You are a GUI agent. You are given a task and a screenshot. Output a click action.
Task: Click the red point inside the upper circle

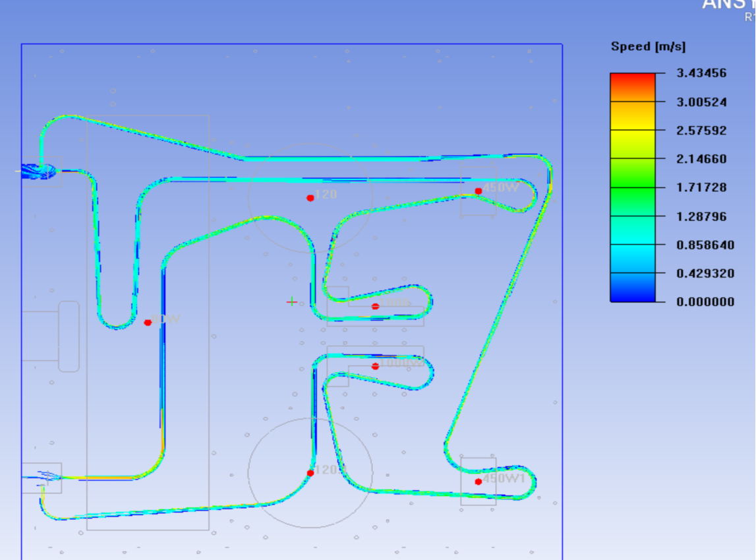[310, 198]
